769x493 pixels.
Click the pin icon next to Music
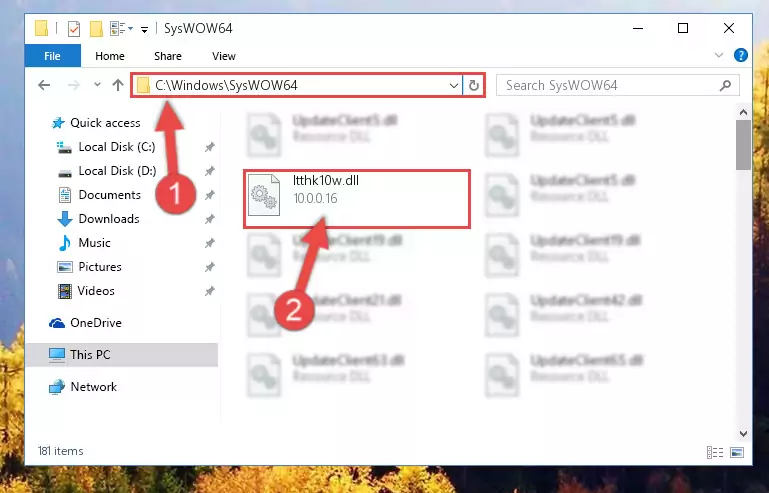(209, 243)
